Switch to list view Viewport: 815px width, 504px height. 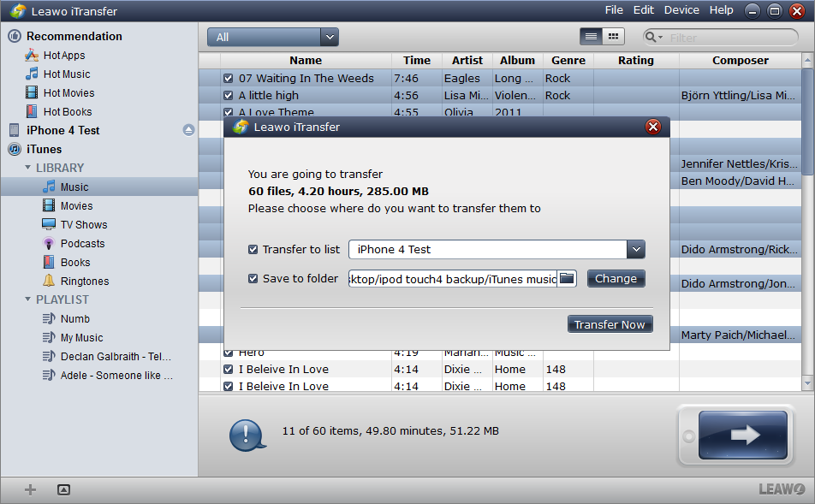tap(591, 37)
